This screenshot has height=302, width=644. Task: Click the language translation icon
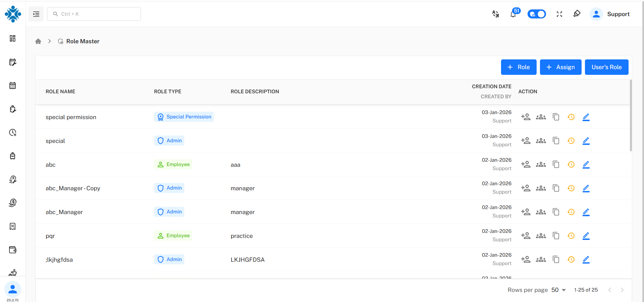(x=496, y=14)
